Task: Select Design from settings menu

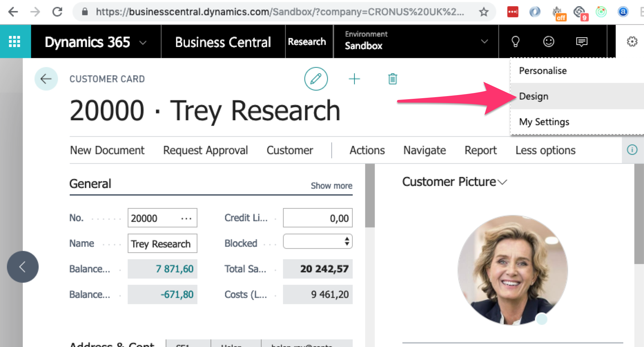Action: [x=534, y=96]
